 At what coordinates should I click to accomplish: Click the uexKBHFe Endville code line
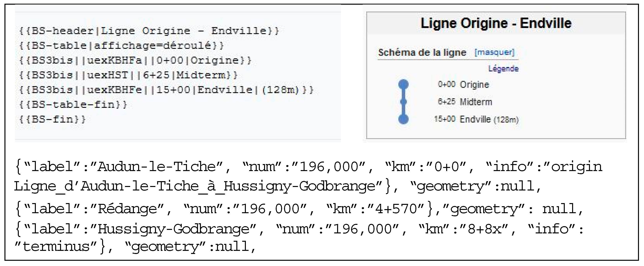coord(166,90)
